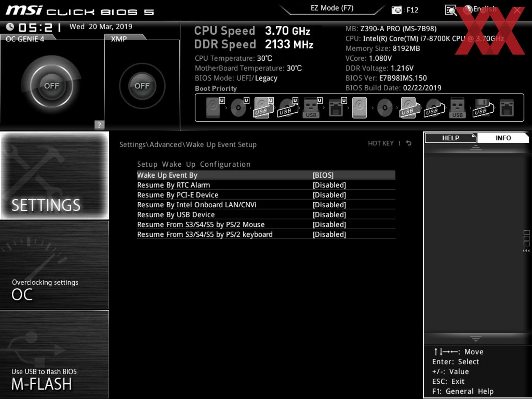The width and height of the screenshot is (532, 399).
Task: Select the legacy CD/DVD boot icon
Action: (385, 108)
